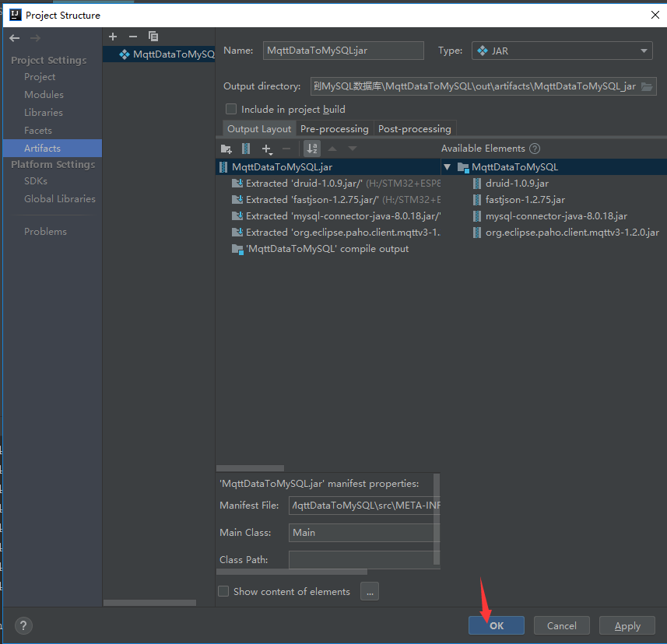Click the back navigation arrow
667x644 pixels.
pos(15,38)
